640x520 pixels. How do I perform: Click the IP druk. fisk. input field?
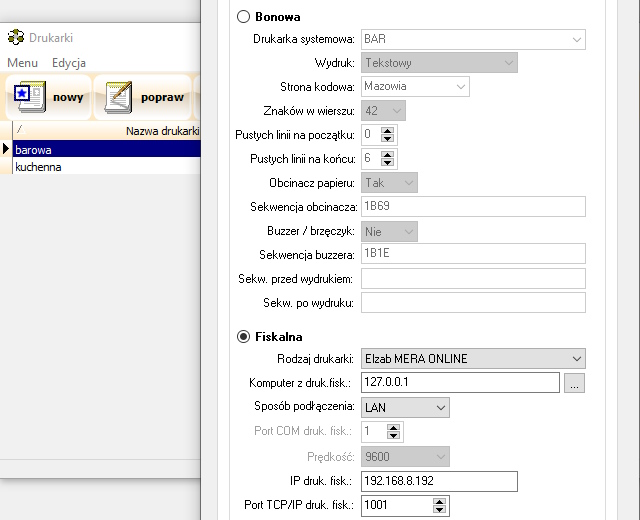click(438, 481)
